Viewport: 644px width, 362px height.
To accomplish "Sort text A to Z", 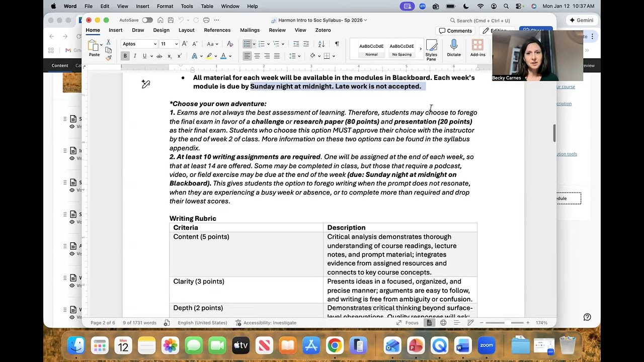I will point(321,44).
